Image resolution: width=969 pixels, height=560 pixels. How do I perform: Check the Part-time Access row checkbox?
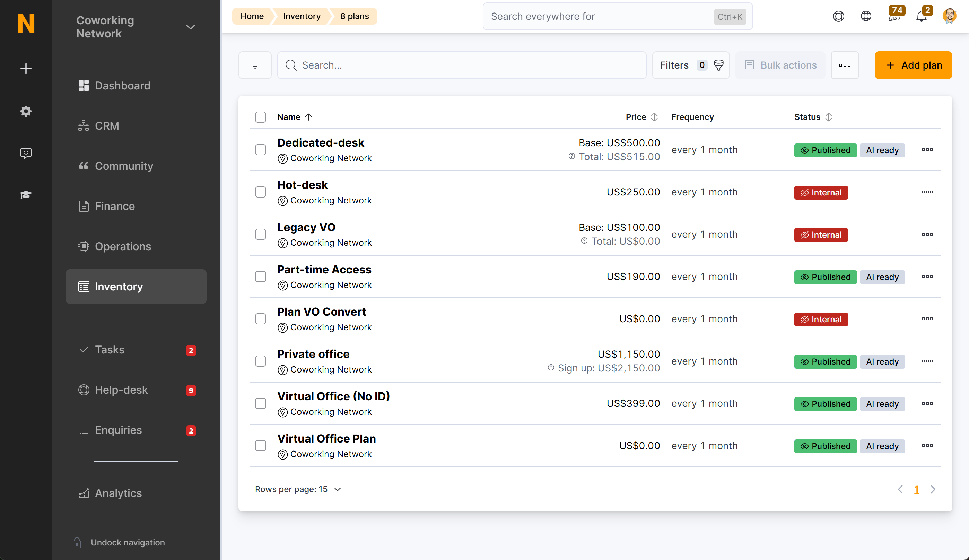(x=260, y=277)
